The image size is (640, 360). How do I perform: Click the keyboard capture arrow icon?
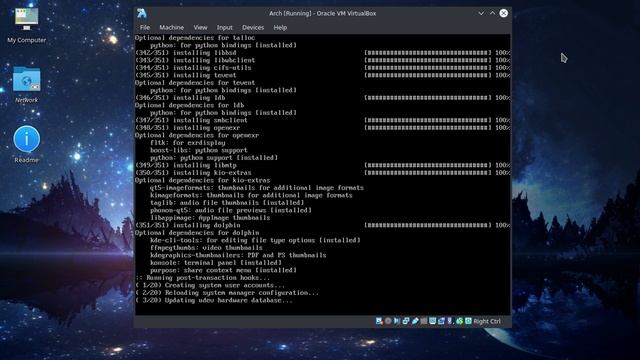point(468,321)
